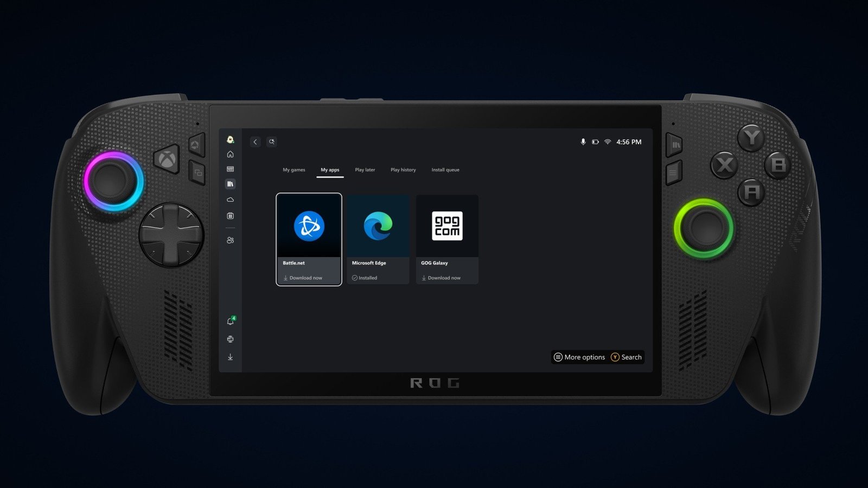This screenshot has width=868, height=488.
Task: Select the Library icon in sidebar
Action: click(230, 184)
